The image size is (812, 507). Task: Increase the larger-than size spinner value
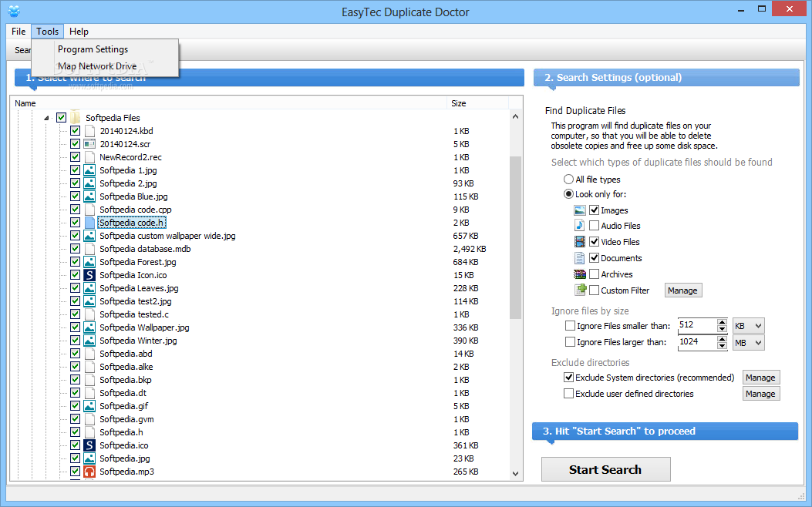(x=722, y=339)
